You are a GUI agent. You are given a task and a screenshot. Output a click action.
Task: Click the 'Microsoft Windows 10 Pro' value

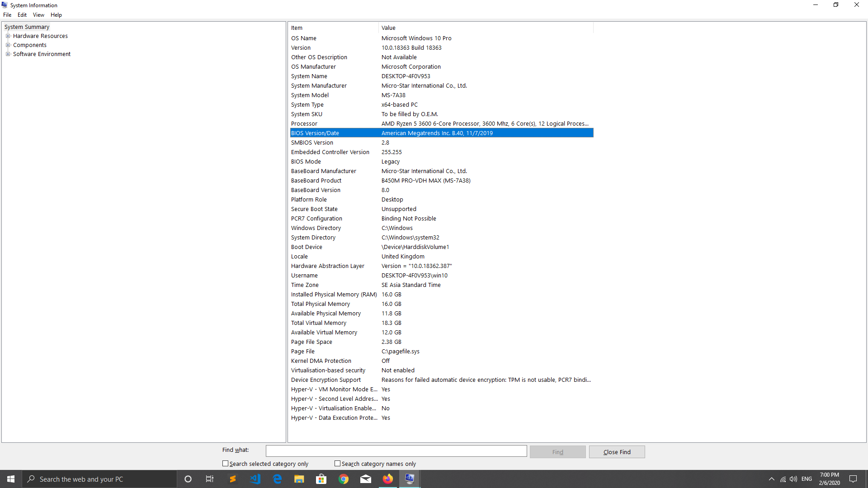[x=416, y=38]
